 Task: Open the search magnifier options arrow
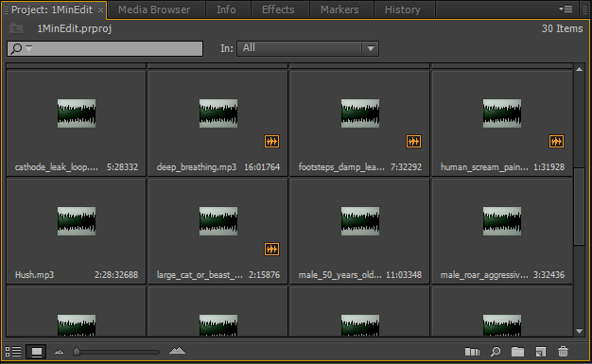click(x=29, y=48)
